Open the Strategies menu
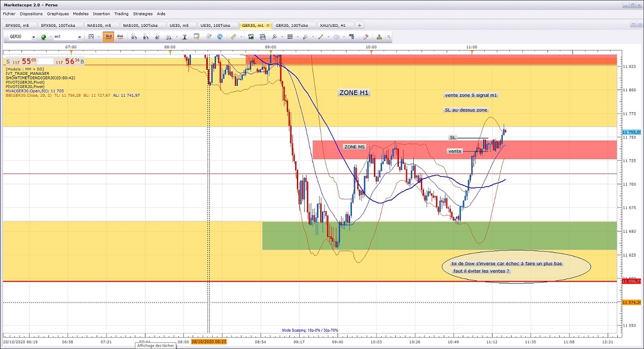 [x=143, y=14]
